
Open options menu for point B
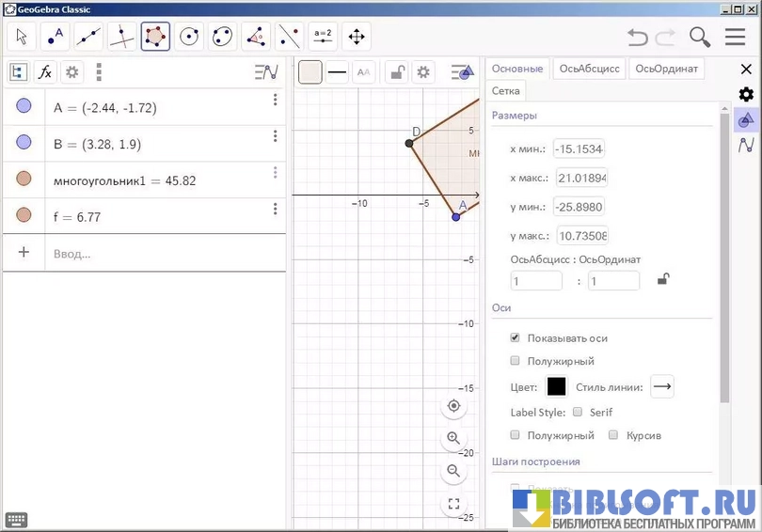[276, 136]
